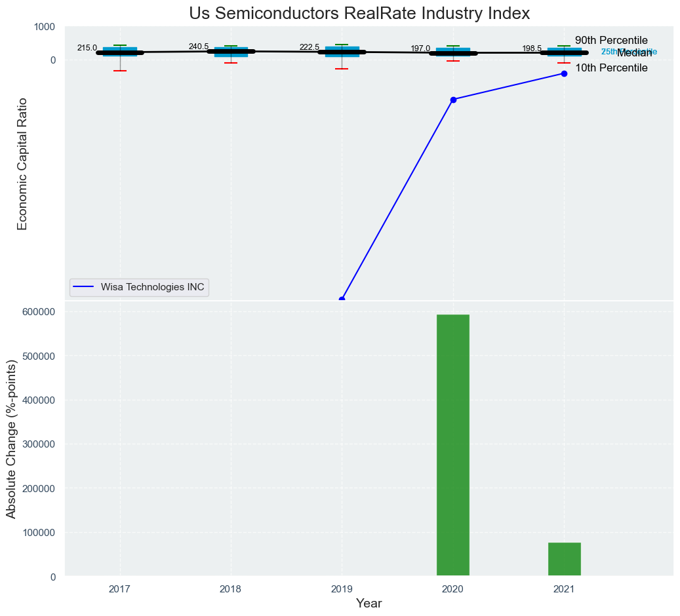
Task: Click the blue 2021 data point marker
Action: click(564, 73)
